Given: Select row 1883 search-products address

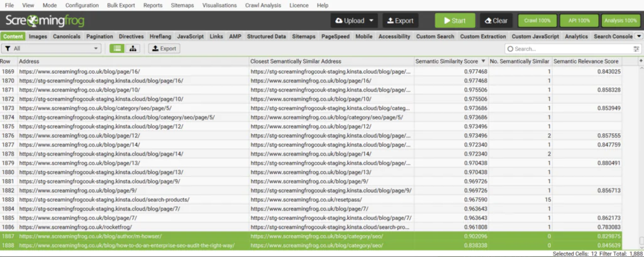Looking at the screenshot, I should click(133, 200).
